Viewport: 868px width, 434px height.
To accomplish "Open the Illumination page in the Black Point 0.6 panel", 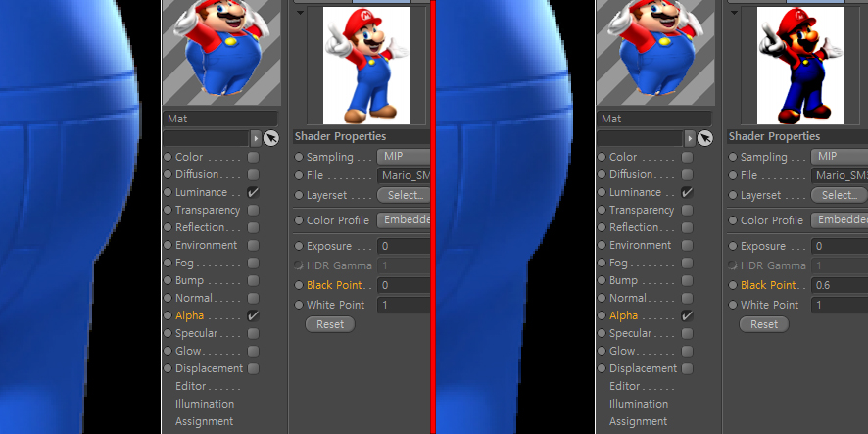I will pyautogui.click(x=639, y=404).
